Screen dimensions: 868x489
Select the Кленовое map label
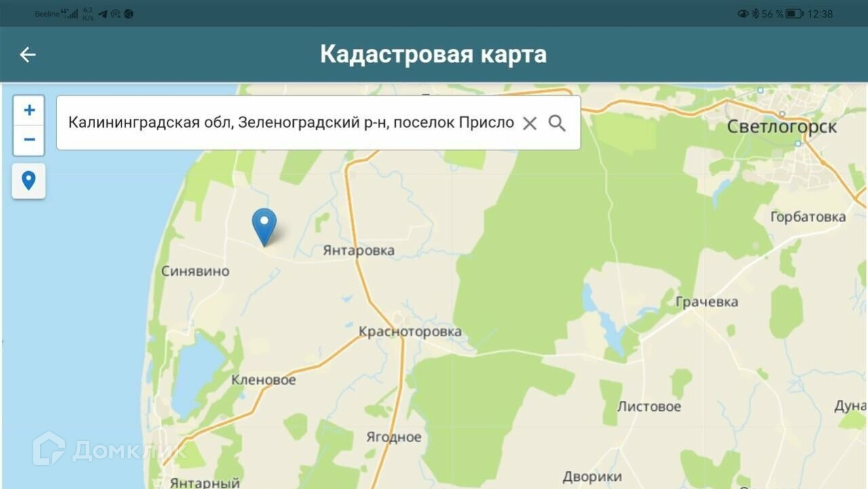(264, 380)
